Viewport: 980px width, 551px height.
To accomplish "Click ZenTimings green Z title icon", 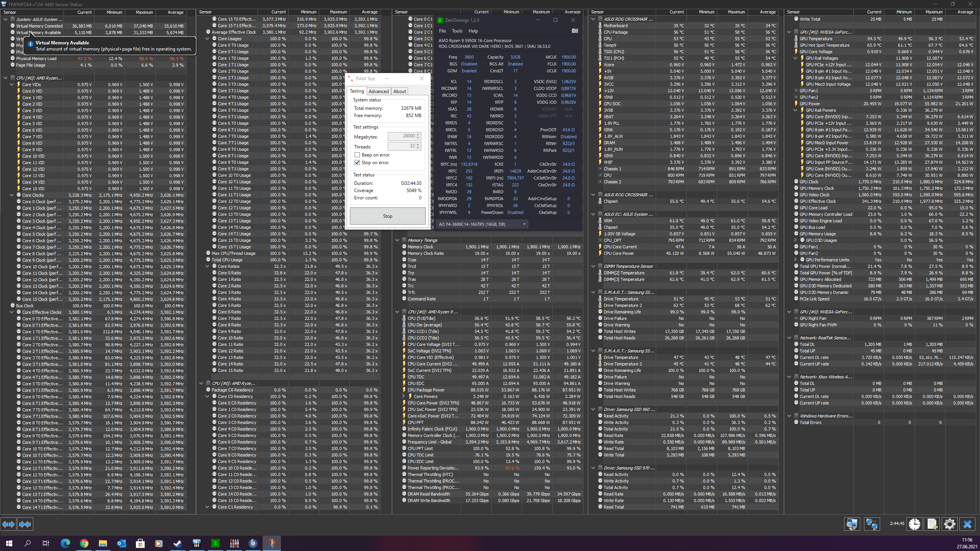I will click(x=440, y=20).
